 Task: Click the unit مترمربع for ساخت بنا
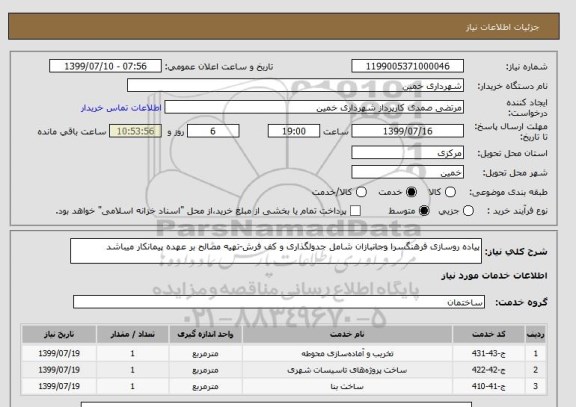coord(205,386)
